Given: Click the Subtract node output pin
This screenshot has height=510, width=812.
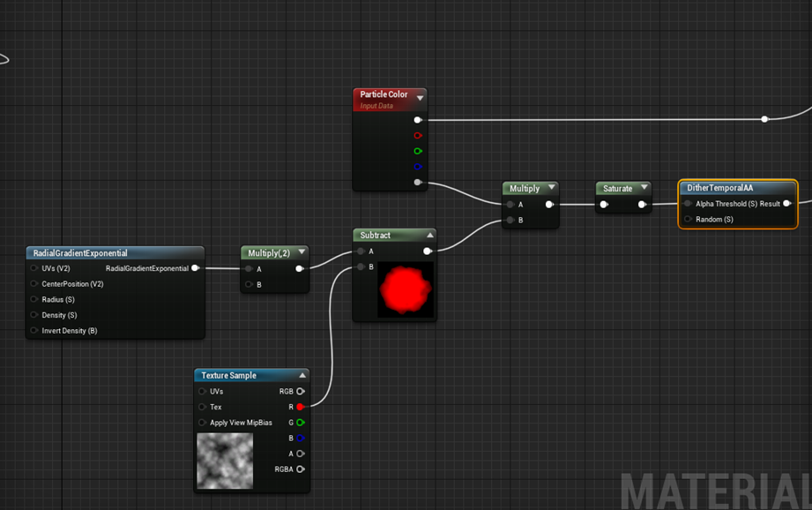Looking at the screenshot, I should click(x=428, y=251).
